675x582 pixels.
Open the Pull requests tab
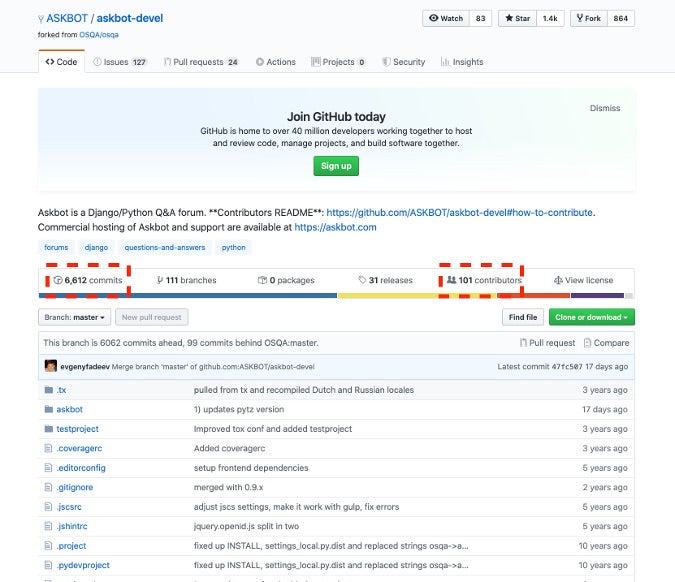[x=201, y=62]
